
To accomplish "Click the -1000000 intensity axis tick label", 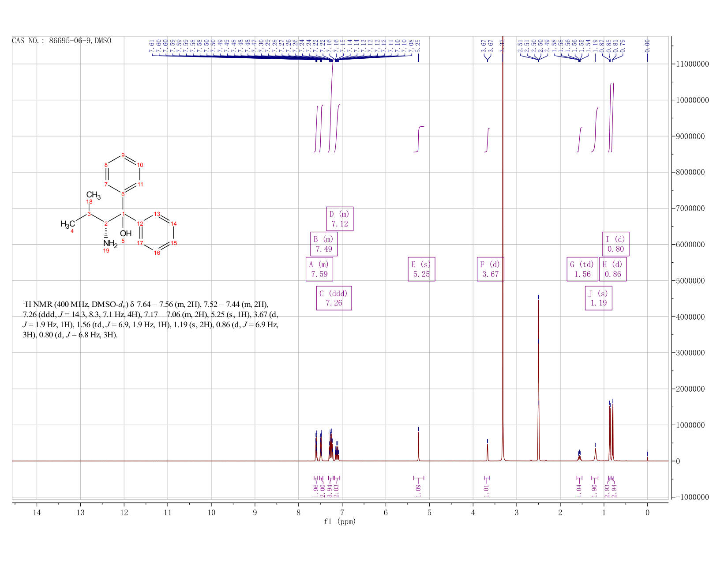I will coord(692,497).
